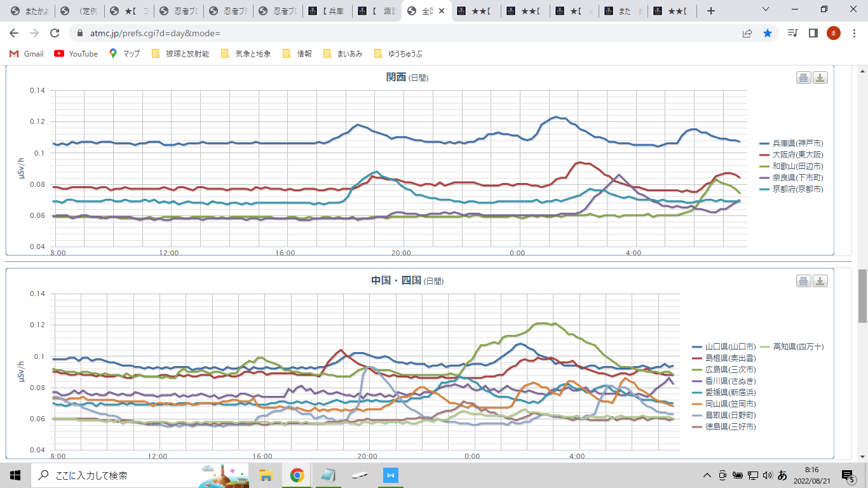Viewport: 868px width, 488px height.
Task: Toggle 香川県(さぬき) series in legend
Action: [x=724, y=381]
